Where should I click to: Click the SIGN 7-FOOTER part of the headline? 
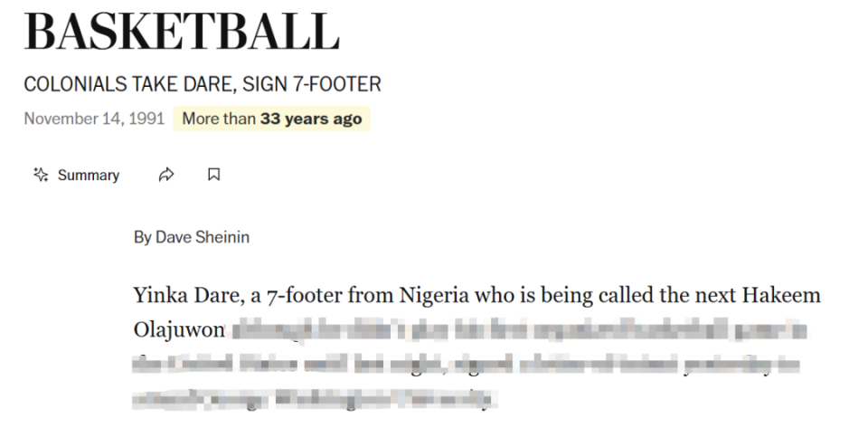pyautogui.click(x=312, y=84)
